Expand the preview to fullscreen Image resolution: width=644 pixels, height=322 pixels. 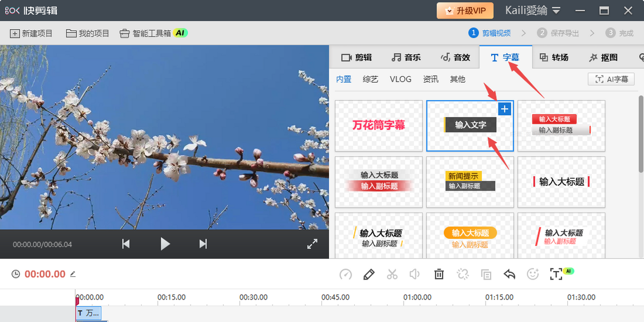(x=312, y=244)
